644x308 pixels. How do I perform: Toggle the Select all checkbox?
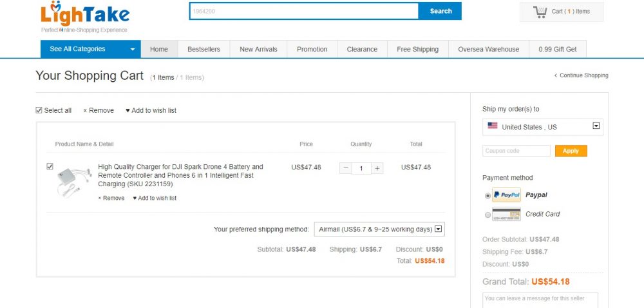pos(39,110)
